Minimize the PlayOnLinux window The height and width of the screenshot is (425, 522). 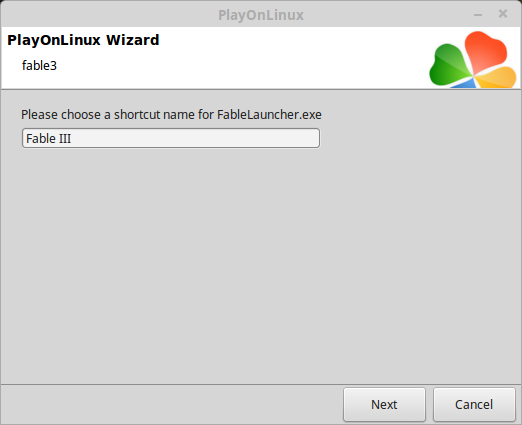pyautogui.click(x=478, y=15)
